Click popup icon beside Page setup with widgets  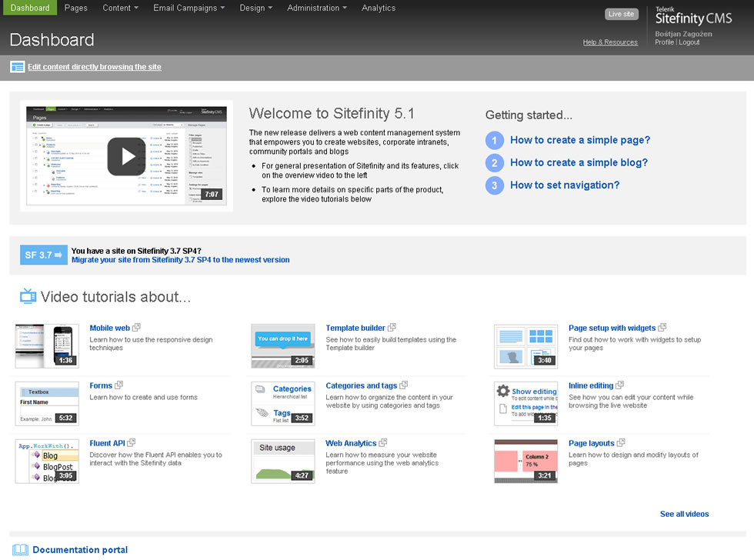[x=662, y=328]
